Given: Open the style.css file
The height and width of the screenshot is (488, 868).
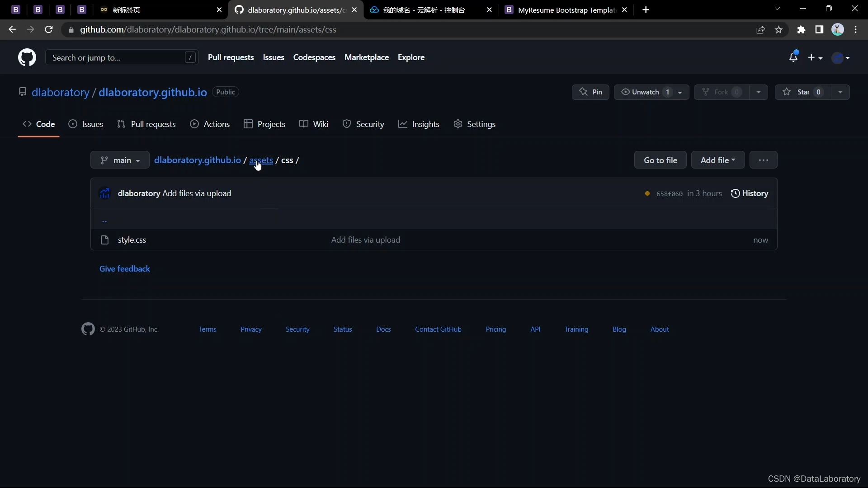Looking at the screenshot, I should 132,240.
